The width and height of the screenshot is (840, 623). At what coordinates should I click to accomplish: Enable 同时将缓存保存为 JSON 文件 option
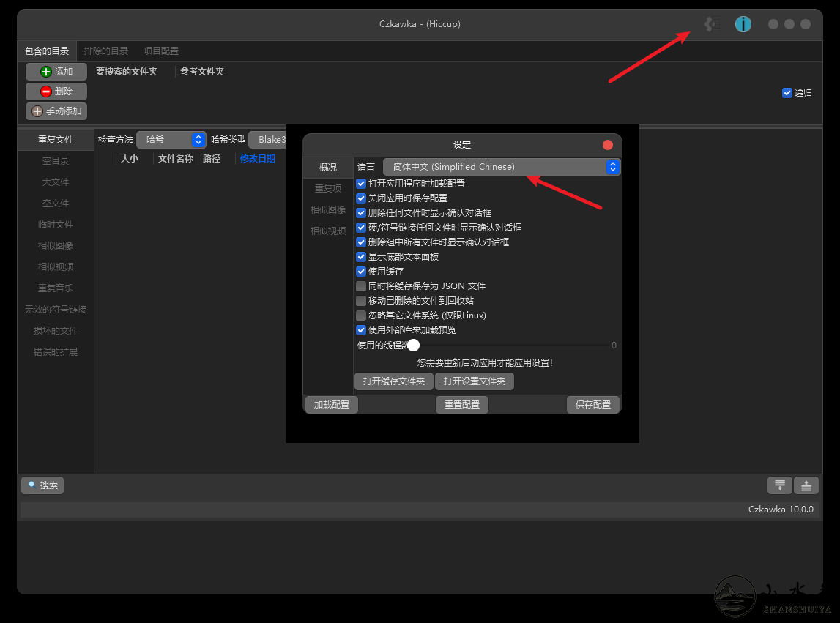click(x=361, y=286)
